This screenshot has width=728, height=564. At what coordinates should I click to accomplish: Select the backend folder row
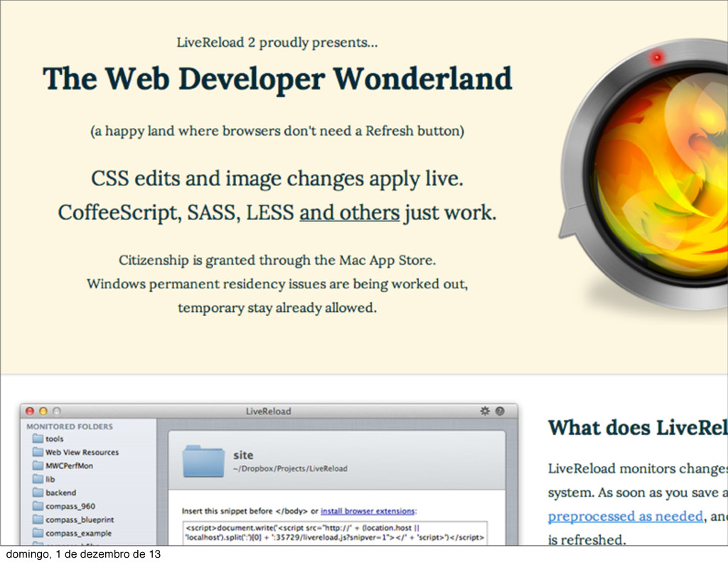click(x=88, y=492)
